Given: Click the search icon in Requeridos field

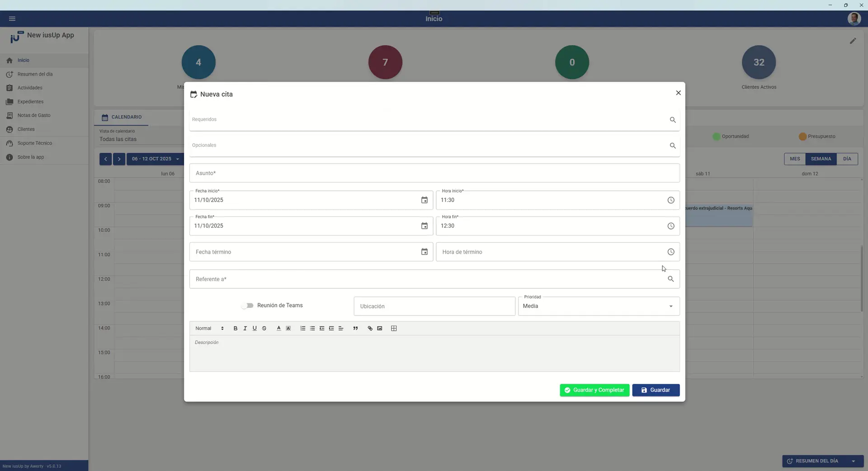Looking at the screenshot, I should click(672, 120).
